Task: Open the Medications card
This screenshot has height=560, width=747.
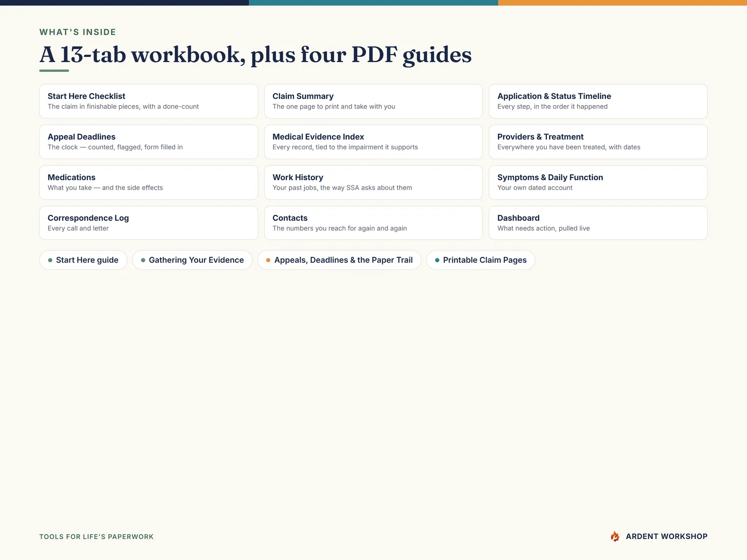Action: [148, 182]
